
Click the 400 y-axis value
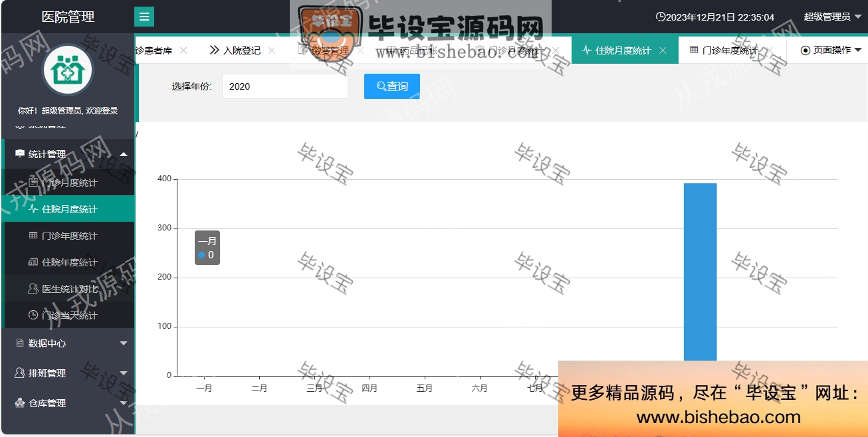pyautogui.click(x=164, y=179)
